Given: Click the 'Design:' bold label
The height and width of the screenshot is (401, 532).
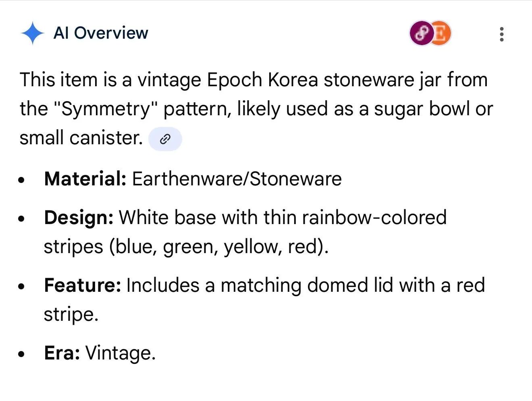Looking at the screenshot, I should tap(79, 218).
